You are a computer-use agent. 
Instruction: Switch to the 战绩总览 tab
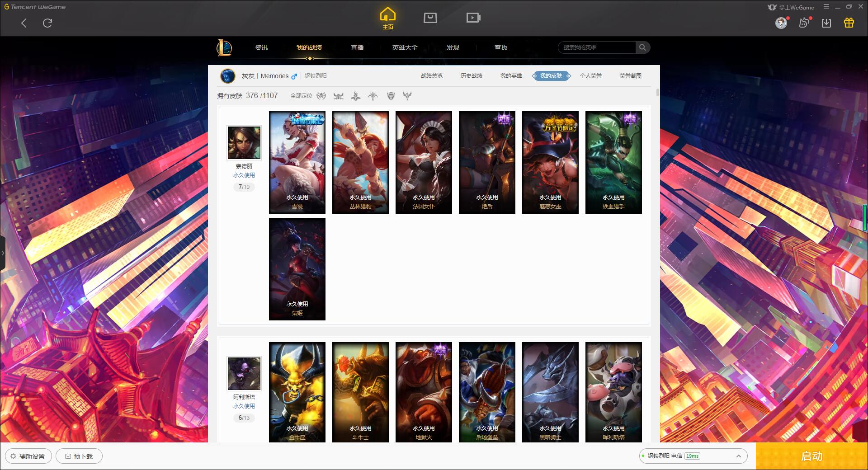point(432,76)
